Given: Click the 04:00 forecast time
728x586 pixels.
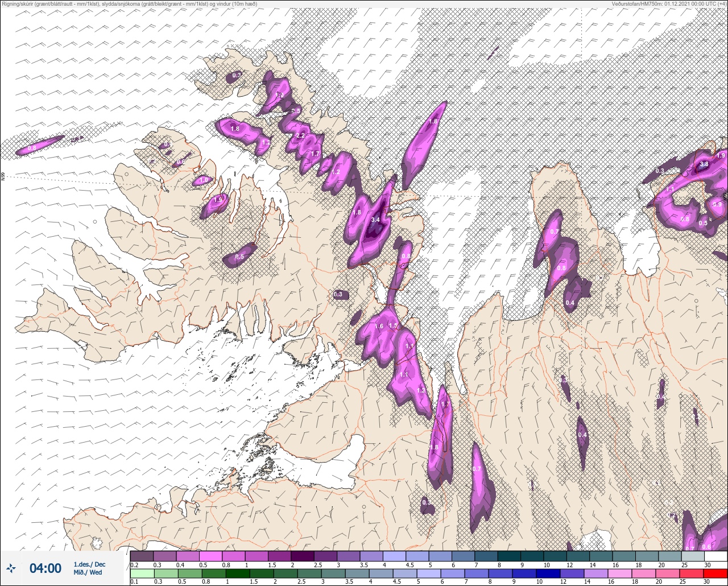Looking at the screenshot, I should coord(45,568).
